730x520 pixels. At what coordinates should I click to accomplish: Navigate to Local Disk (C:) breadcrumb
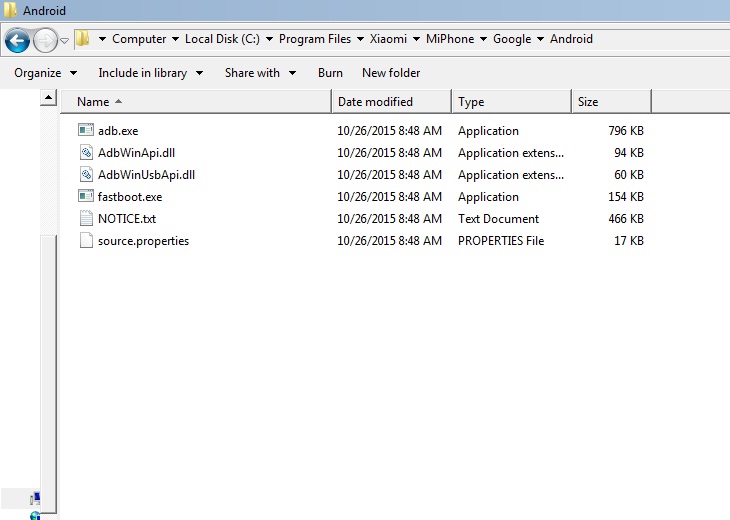(x=222, y=39)
